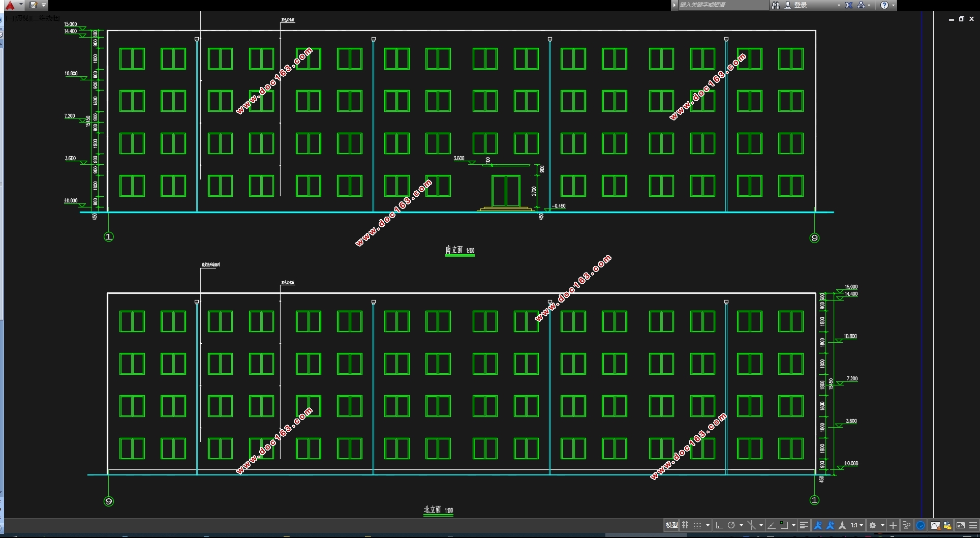Screen dimensions: 980x538
Task: Expand the search field arrow on its left
Action: pos(675,5)
